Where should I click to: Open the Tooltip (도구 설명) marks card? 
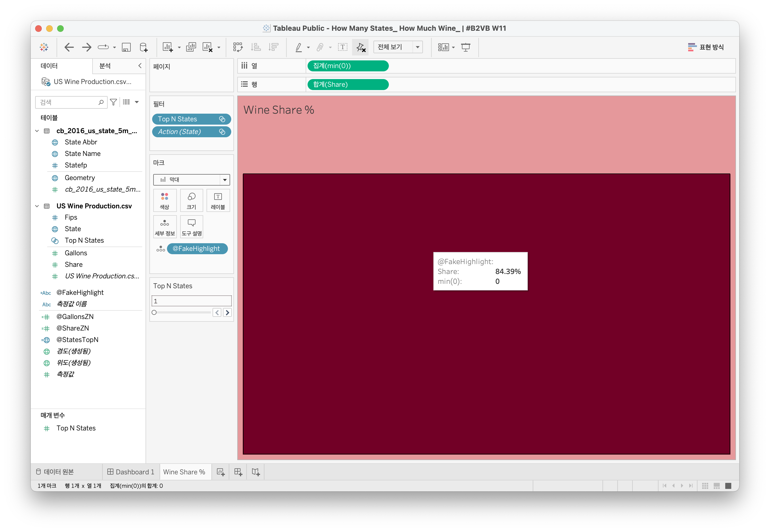pos(191,227)
